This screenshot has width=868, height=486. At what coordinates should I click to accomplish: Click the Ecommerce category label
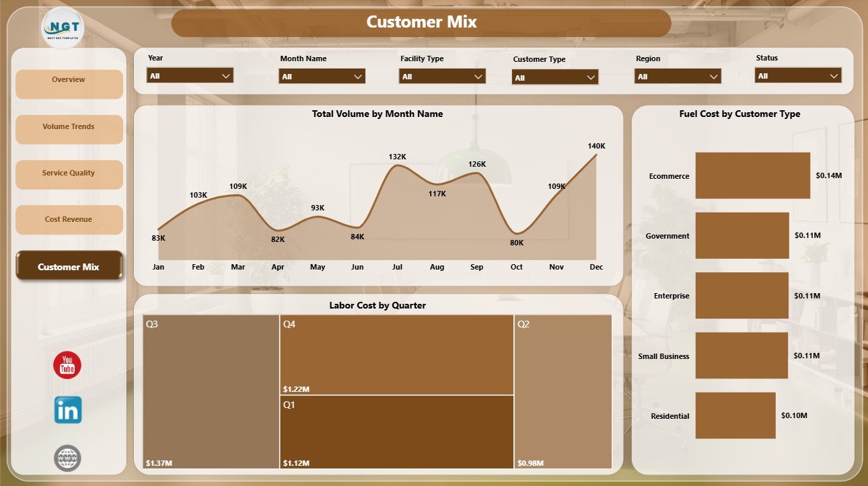click(x=669, y=176)
